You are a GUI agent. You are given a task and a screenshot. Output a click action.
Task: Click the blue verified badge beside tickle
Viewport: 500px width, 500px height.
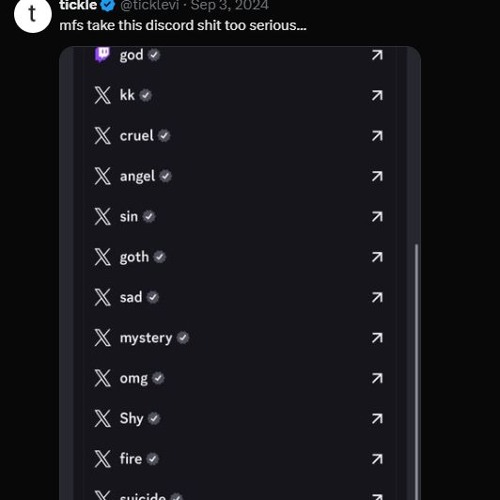click(x=108, y=5)
